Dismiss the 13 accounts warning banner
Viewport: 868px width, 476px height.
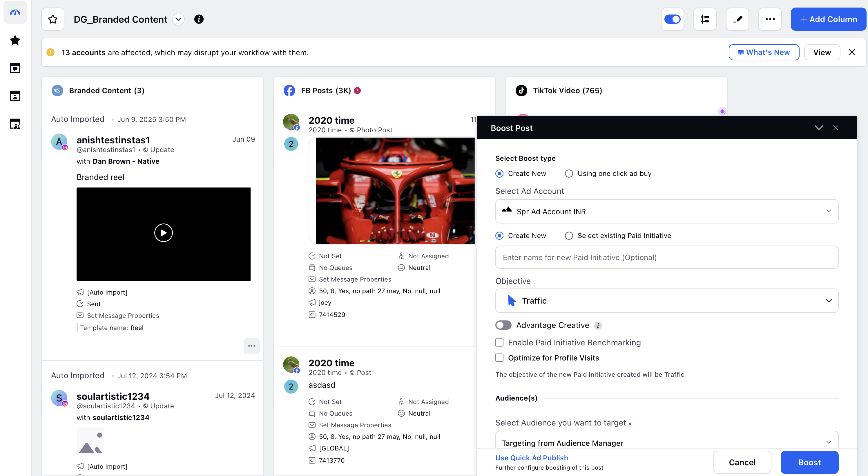point(852,52)
